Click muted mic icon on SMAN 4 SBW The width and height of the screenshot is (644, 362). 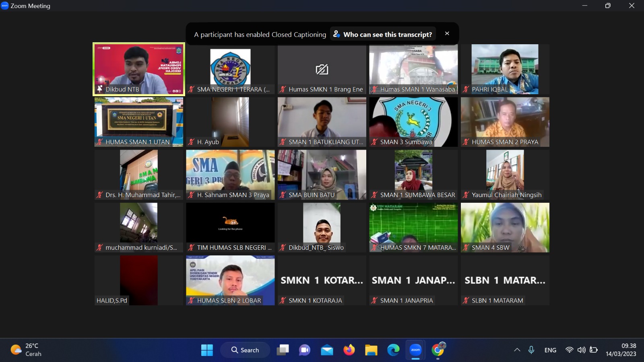tap(466, 248)
